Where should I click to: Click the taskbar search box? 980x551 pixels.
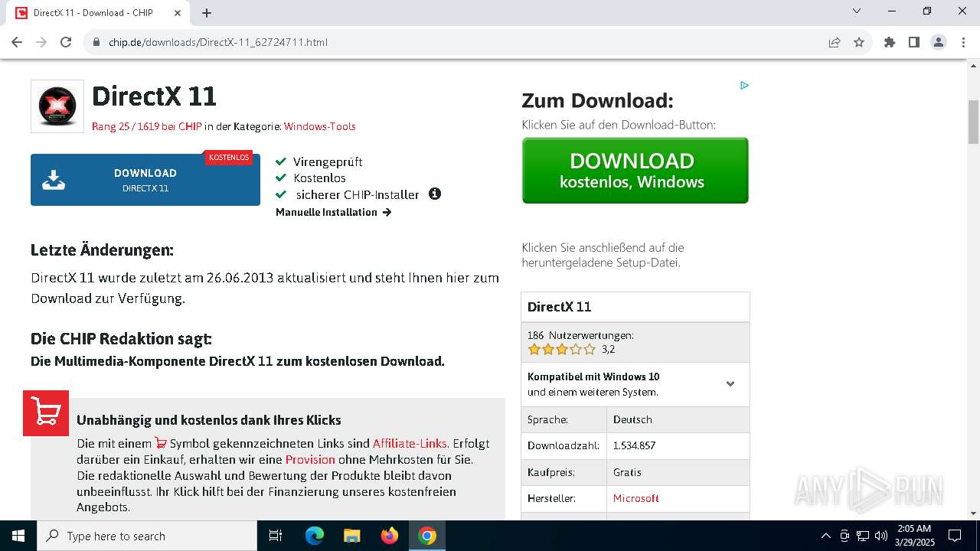point(147,536)
